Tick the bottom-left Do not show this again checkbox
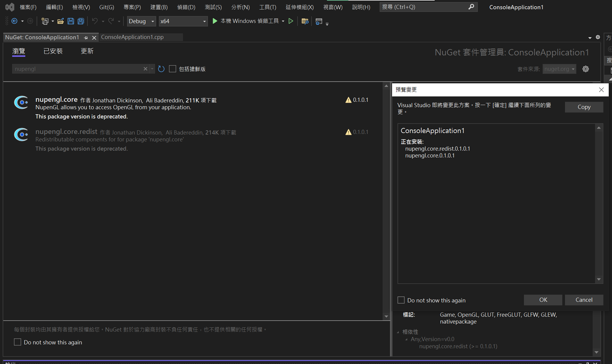The width and height of the screenshot is (612, 364). click(18, 342)
